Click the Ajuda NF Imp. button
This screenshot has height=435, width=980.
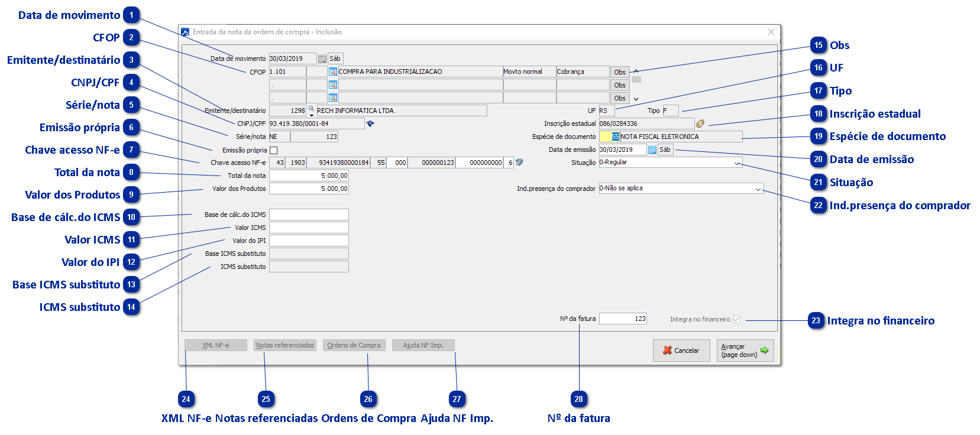coord(423,345)
